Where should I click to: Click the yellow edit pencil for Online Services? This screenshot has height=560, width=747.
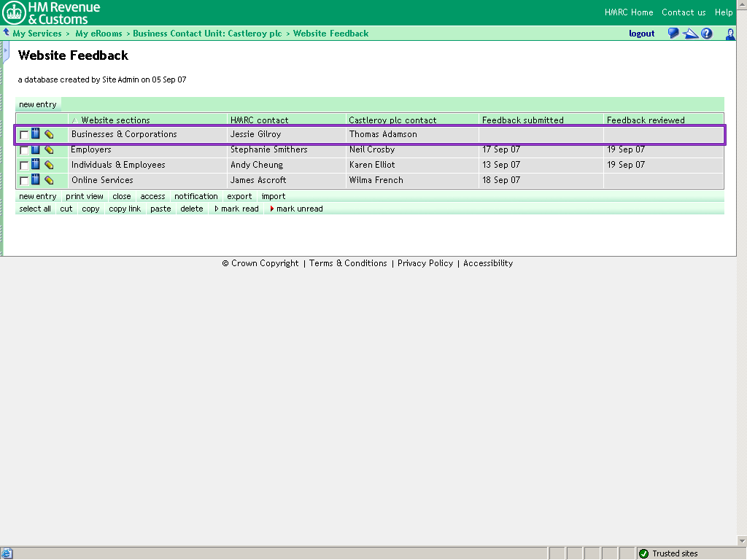49,180
